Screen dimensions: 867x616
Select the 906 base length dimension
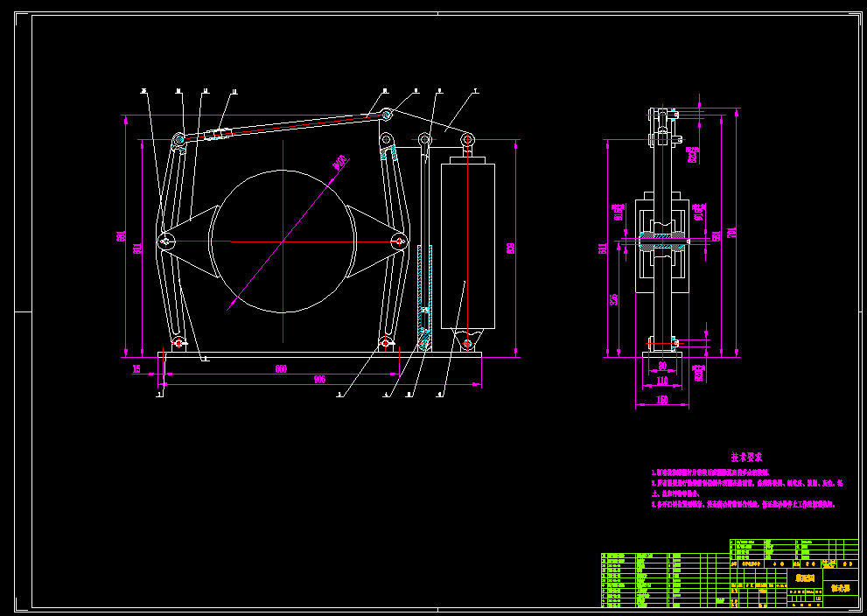coord(319,380)
